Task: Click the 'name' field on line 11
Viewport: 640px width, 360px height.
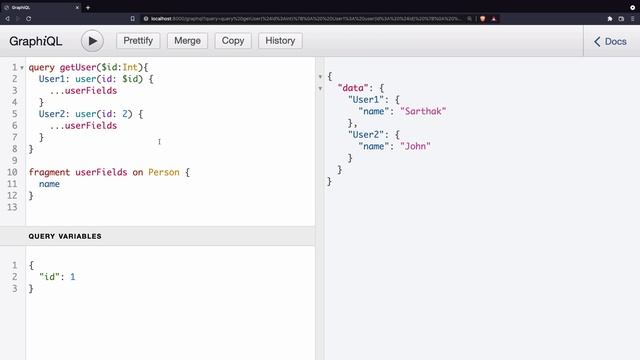Action: (x=49, y=184)
